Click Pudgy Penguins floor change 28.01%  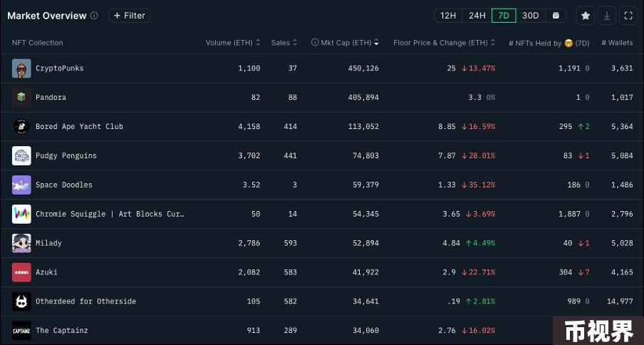pos(479,155)
